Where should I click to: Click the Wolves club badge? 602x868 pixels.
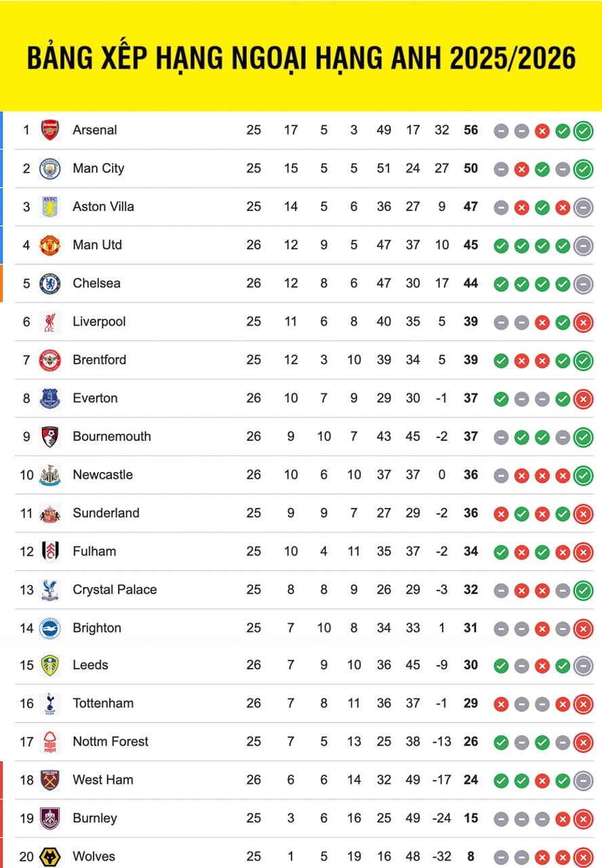[50, 856]
